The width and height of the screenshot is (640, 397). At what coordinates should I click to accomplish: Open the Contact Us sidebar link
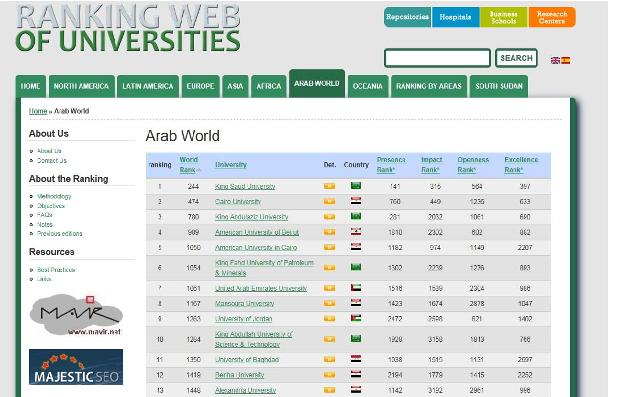point(52,160)
